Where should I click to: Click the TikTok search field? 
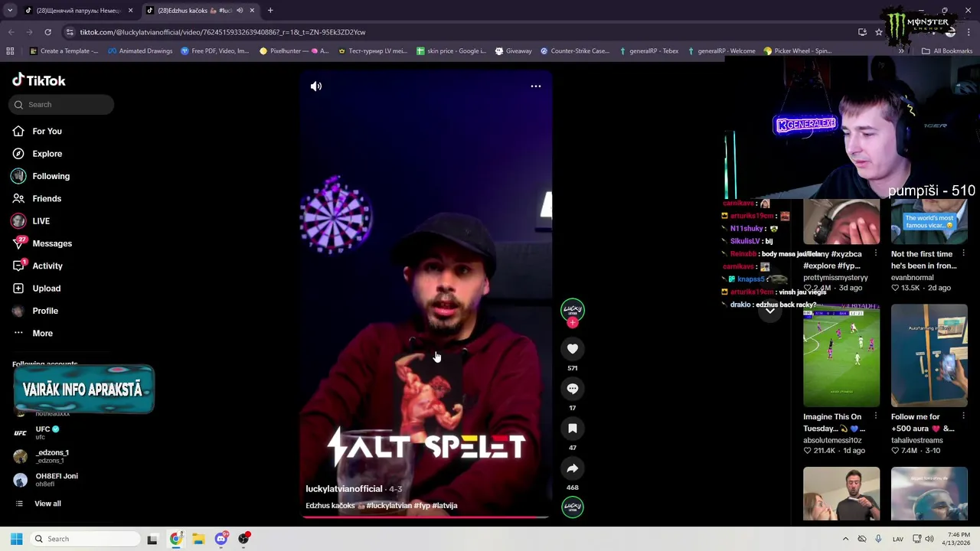click(x=61, y=105)
